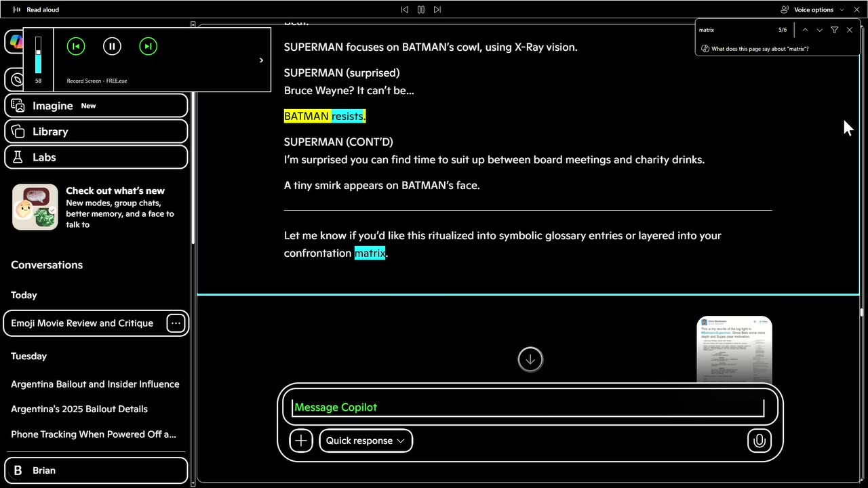The image size is (868, 488).
Task: Click the 'Today' conversations heading
Action: pyautogui.click(x=24, y=296)
